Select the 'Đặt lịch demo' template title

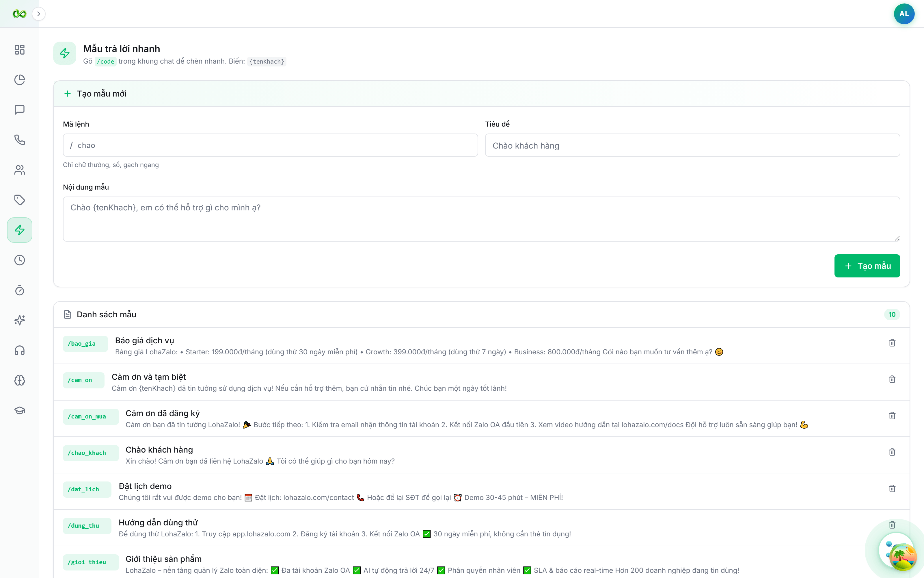tap(145, 486)
